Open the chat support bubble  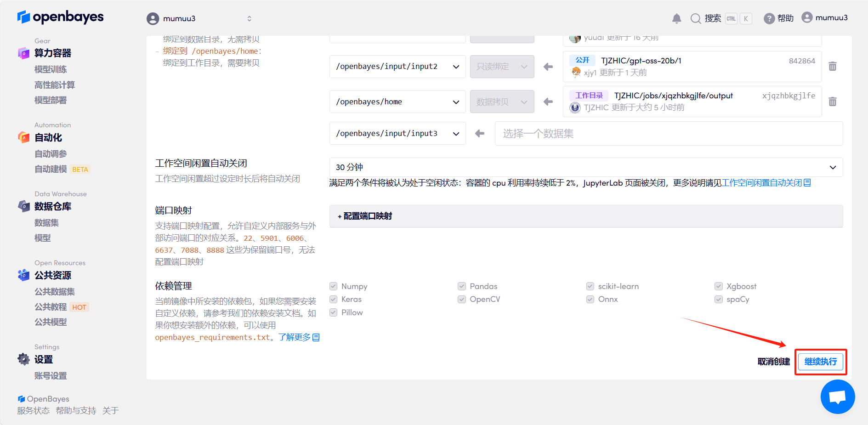(837, 397)
